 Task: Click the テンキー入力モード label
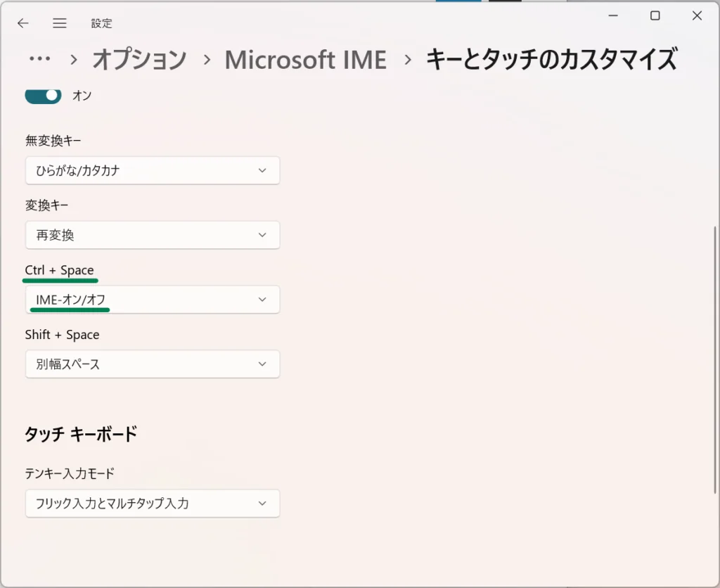click(70, 473)
